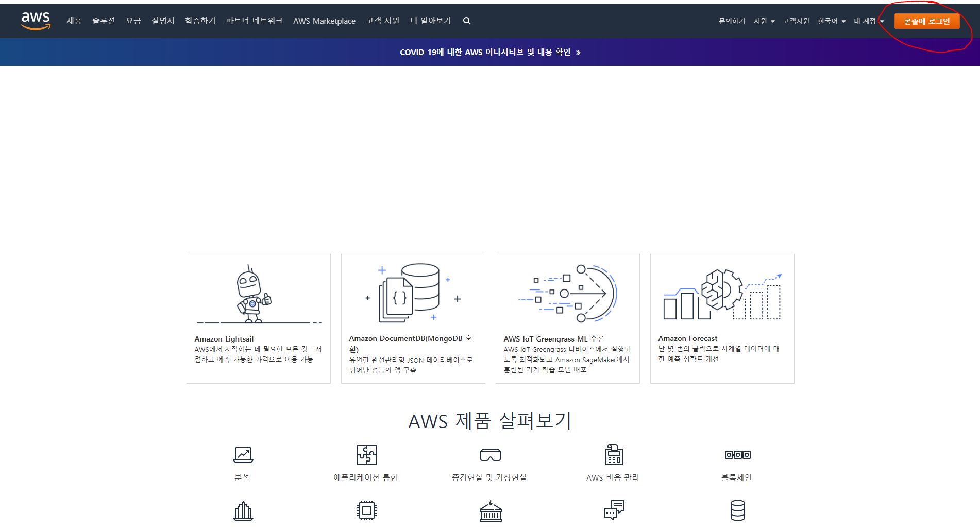Click the 콘솔에 로그인 button
Viewport: 980px width, 529px height.
(927, 21)
